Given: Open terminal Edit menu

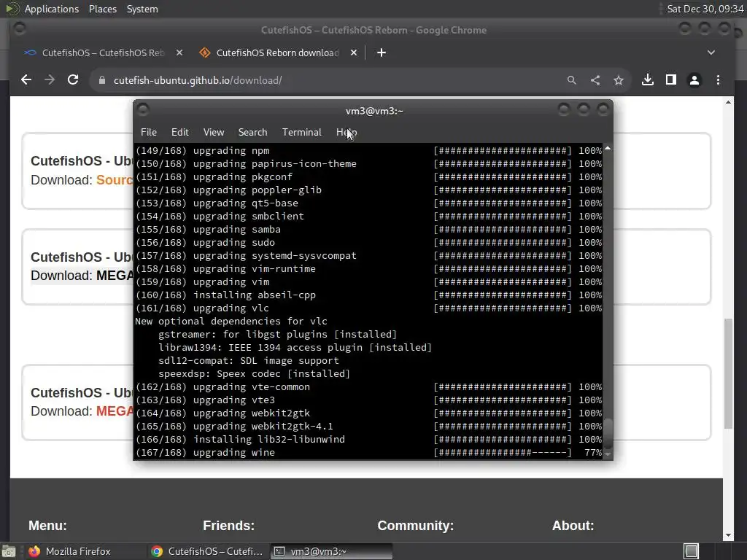Looking at the screenshot, I should (x=179, y=133).
